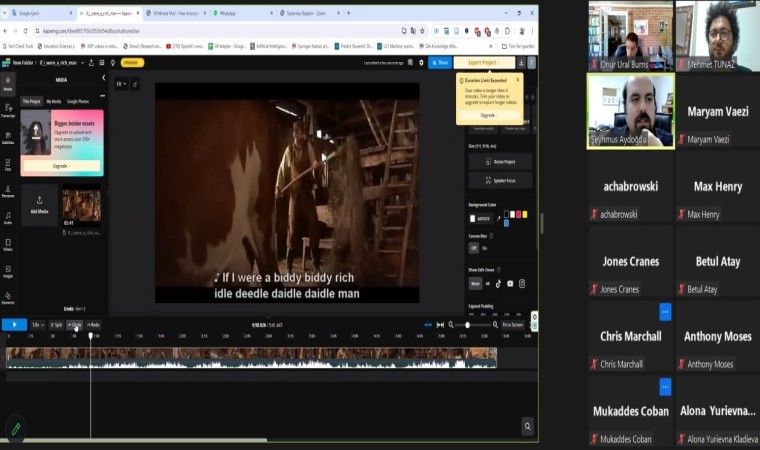760x450 pixels.
Task: Open the Transcript tool in the sidebar
Action: 7,113
